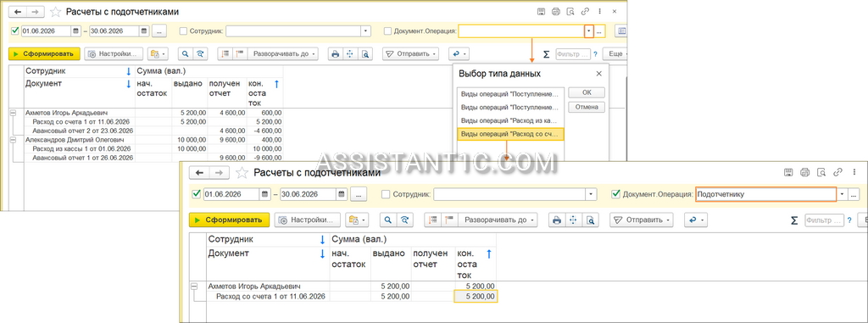
Task: Open Подотчетнику dropdown arrow in front window
Action: coord(842,194)
